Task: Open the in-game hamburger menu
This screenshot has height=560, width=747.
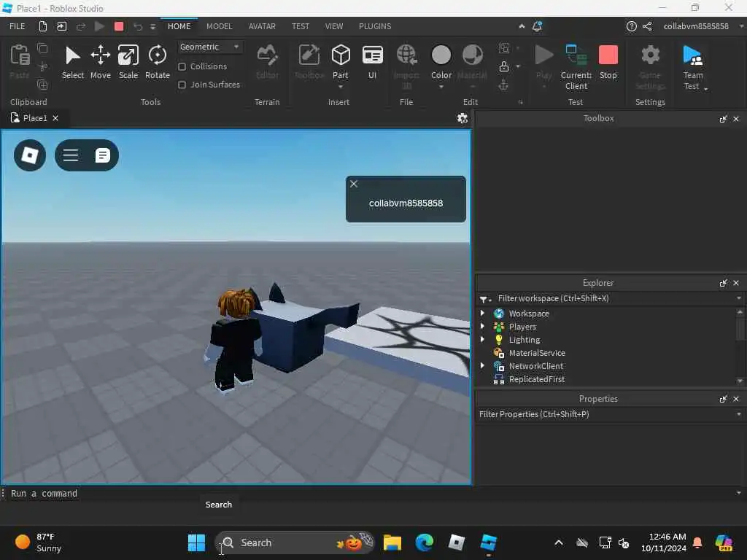Action: pos(71,155)
